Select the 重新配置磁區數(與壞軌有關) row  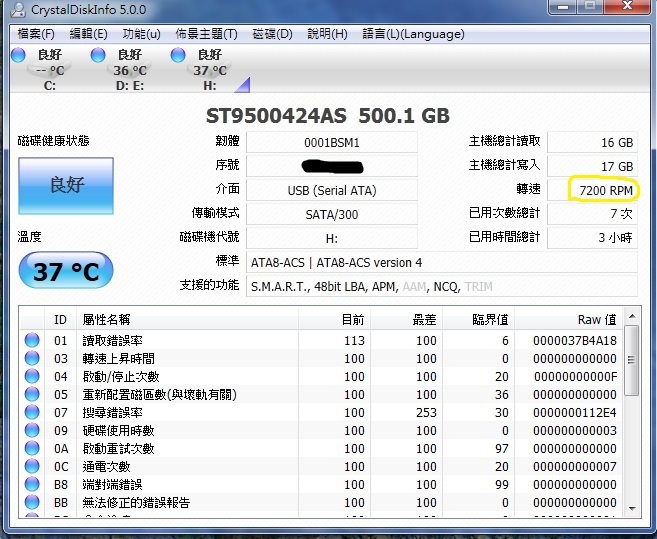(x=321, y=394)
